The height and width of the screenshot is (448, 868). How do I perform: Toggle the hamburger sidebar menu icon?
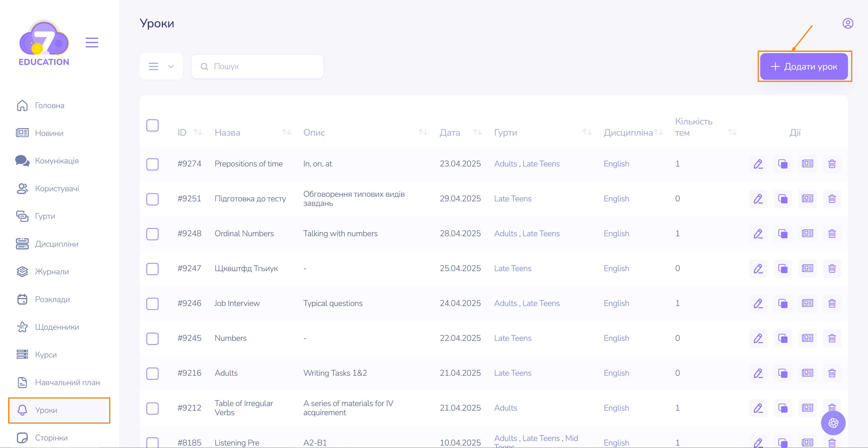tap(92, 42)
